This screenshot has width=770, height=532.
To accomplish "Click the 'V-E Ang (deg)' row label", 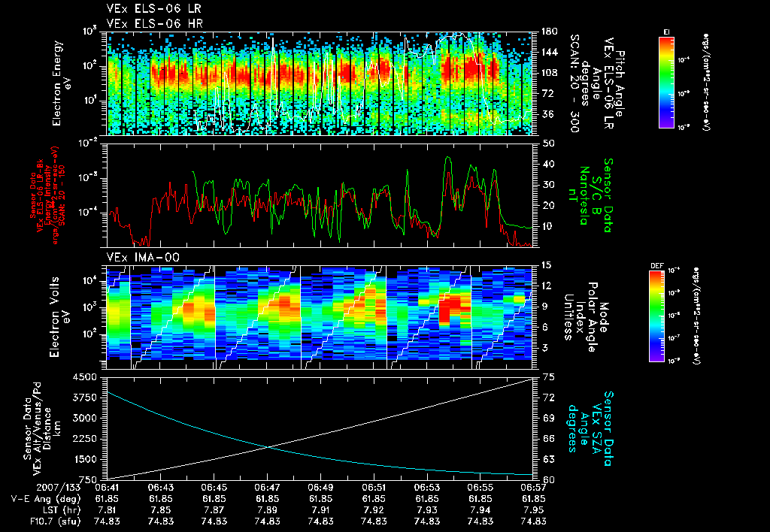I will 46,499.
